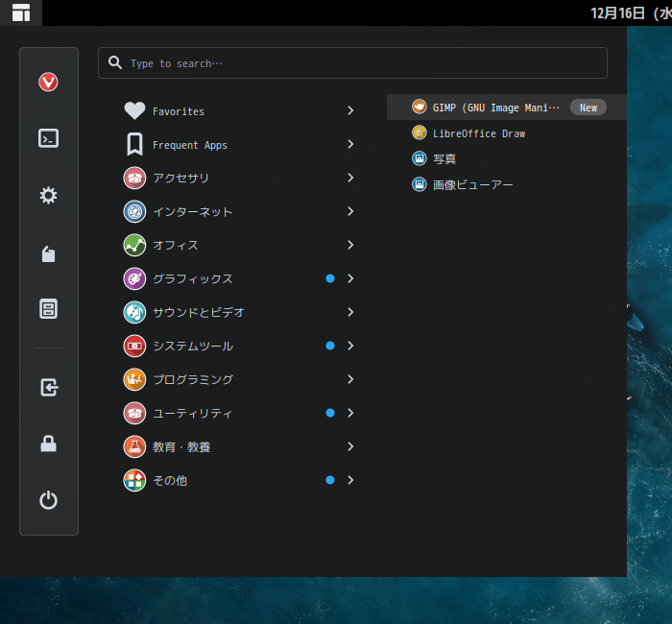Screen dimensions: 672x624
Task: Click the ユーティリティ category icon
Action: tap(134, 413)
